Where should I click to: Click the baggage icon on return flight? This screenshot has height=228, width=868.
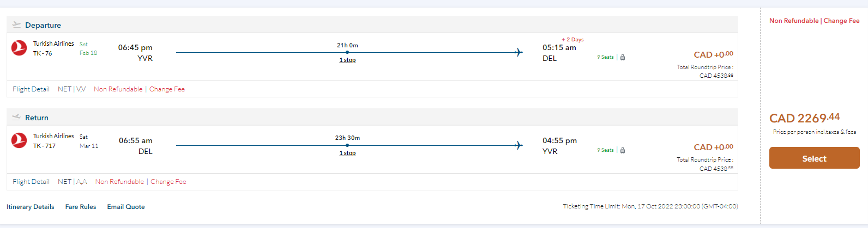[623, 150]
